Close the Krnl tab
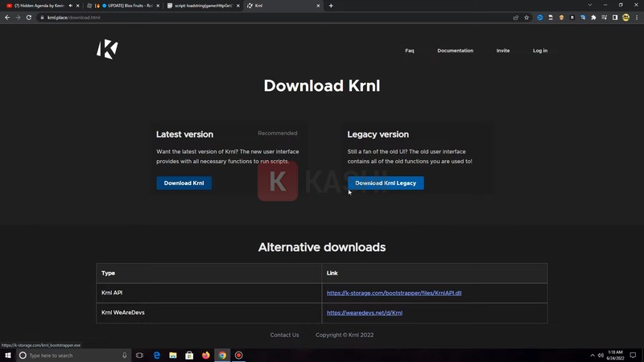Screen dimensions: 644x362 pos(318,6)
